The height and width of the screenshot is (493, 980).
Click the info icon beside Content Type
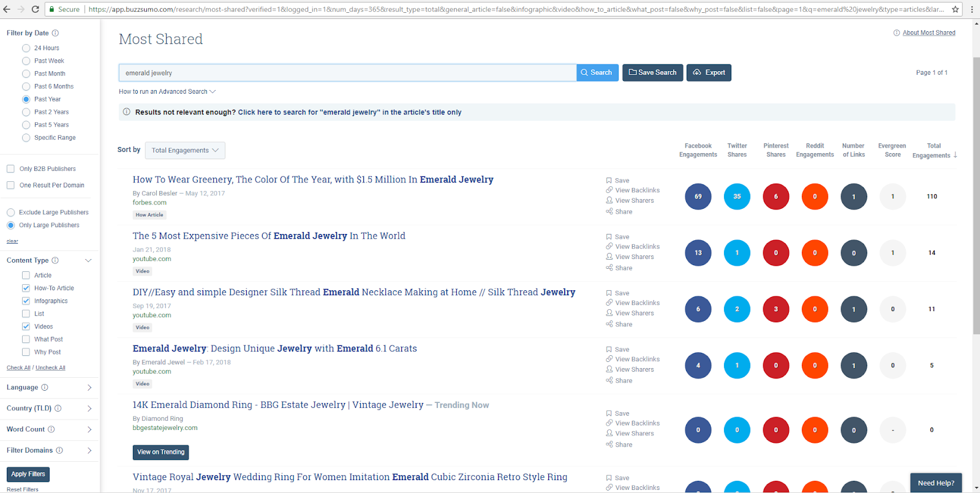[55, 260]
